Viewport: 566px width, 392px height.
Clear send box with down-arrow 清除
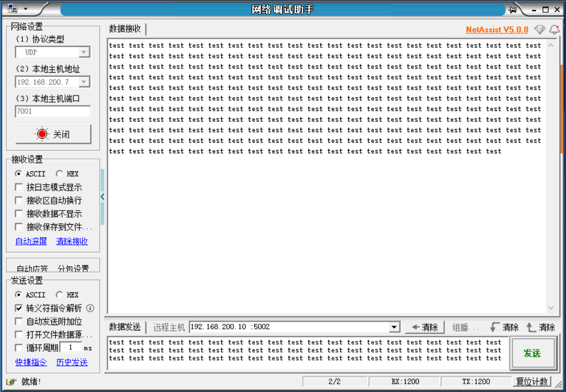point(504,327)
